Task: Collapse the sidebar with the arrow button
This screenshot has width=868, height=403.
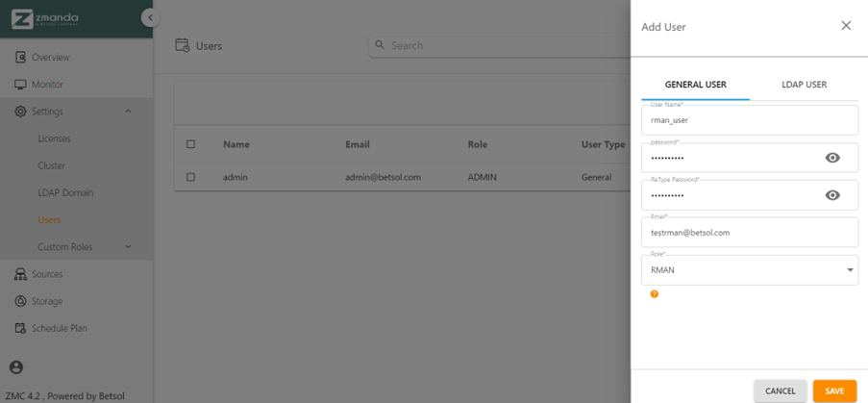Action: click(148, 17)
